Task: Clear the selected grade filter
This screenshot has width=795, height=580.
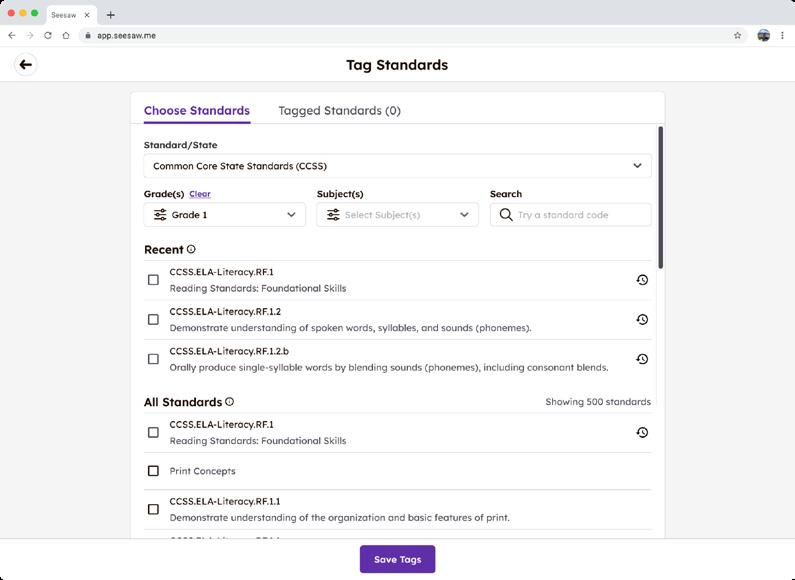Action: 200,194
